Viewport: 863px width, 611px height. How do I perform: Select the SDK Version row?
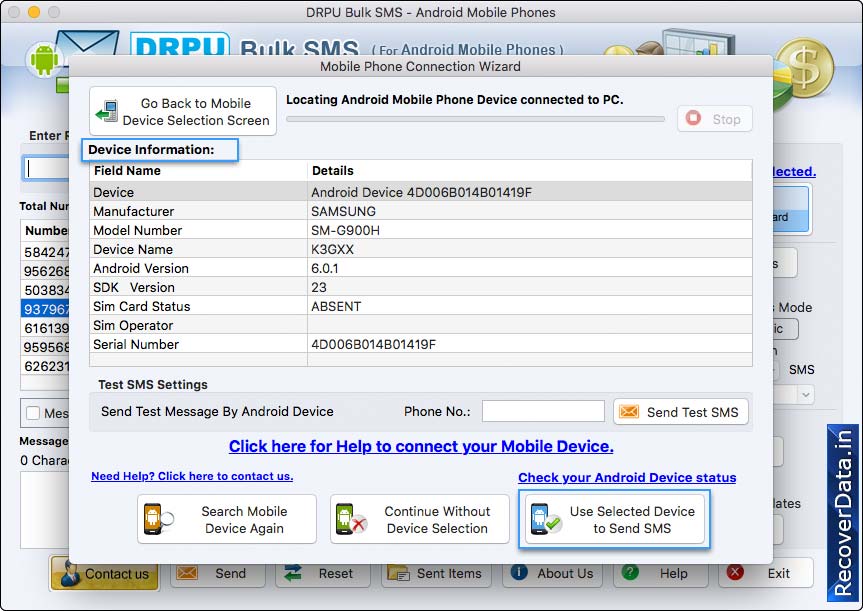tap(420, 287)
